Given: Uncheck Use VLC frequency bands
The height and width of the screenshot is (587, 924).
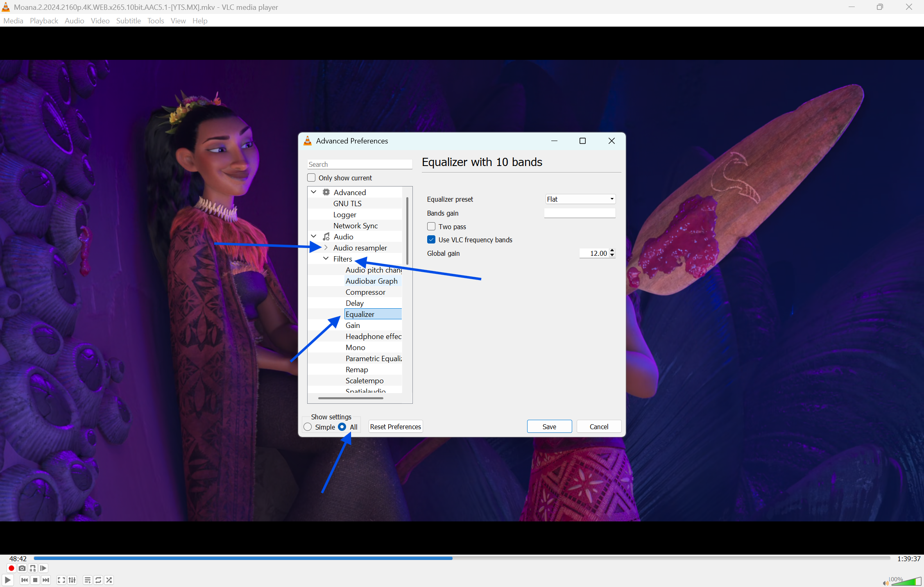Looking at the screenshot, I should pyautogui.click(x=431, y=240).
